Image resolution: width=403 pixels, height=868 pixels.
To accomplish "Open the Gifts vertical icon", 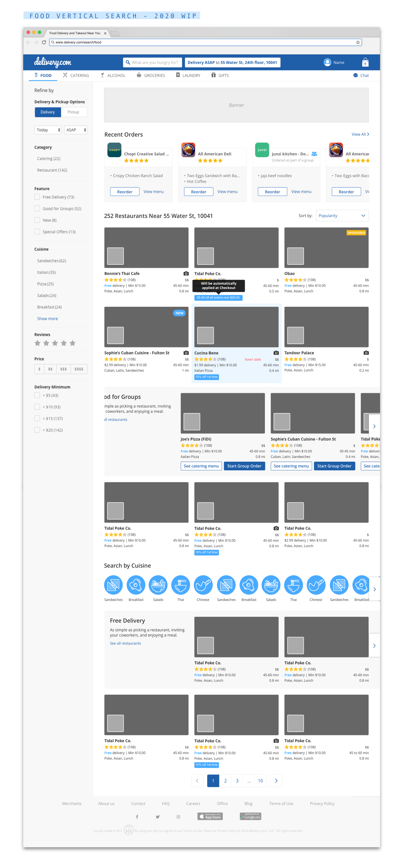I will 220,75.
